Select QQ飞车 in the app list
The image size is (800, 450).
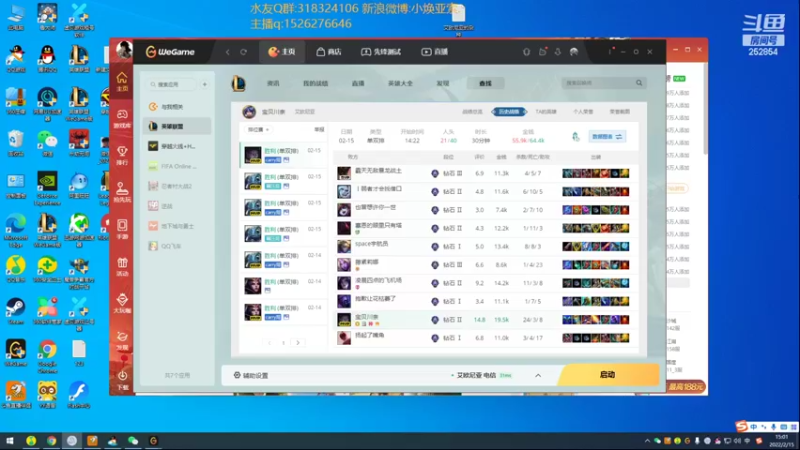click(177, 246)
